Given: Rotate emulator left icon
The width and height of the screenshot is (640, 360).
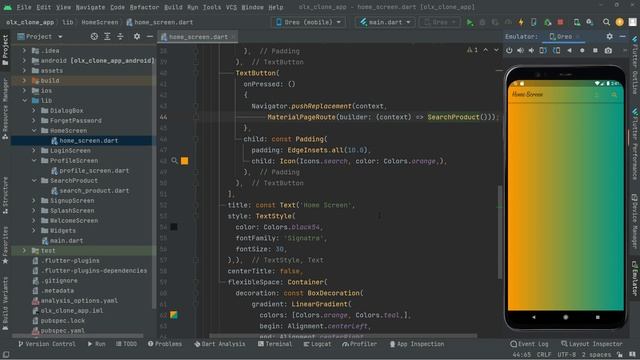Looking at the screenshot, I should point(543,51).
